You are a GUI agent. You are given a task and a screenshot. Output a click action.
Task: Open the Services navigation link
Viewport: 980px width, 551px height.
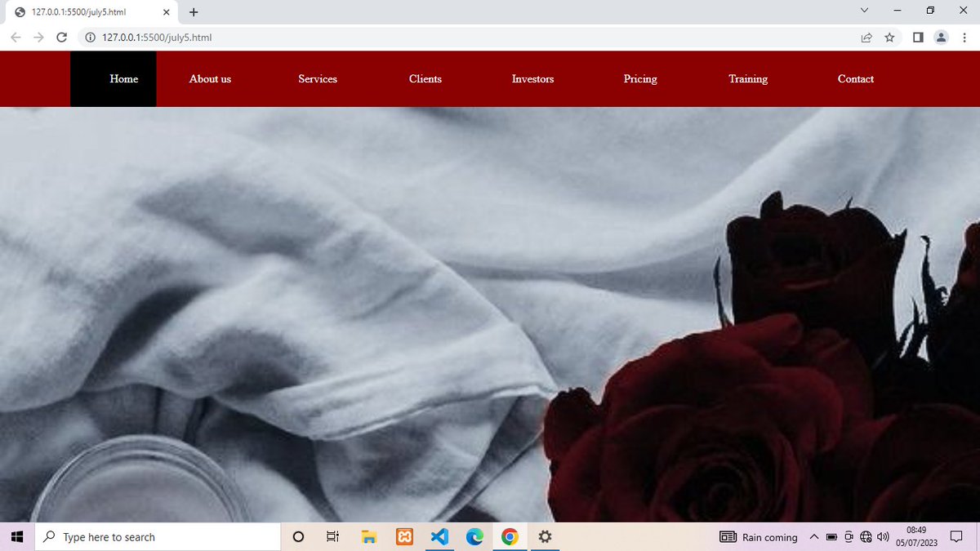pos(318,79)
